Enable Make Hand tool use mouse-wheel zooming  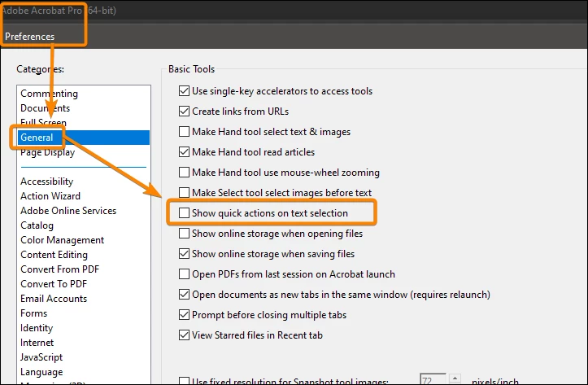pos(184,173)
